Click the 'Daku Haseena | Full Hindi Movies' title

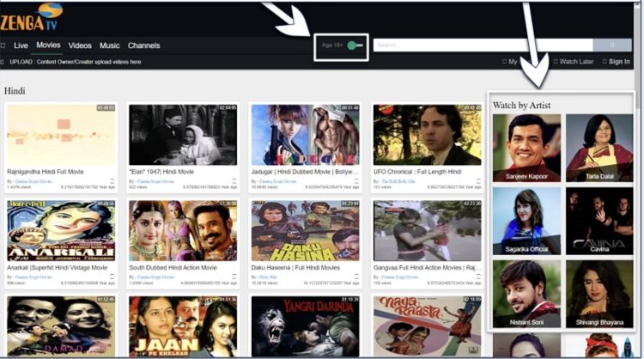[295, 267]
